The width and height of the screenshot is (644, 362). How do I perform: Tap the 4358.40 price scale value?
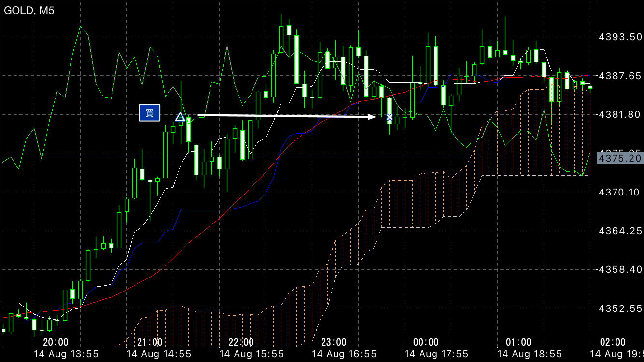620,270
